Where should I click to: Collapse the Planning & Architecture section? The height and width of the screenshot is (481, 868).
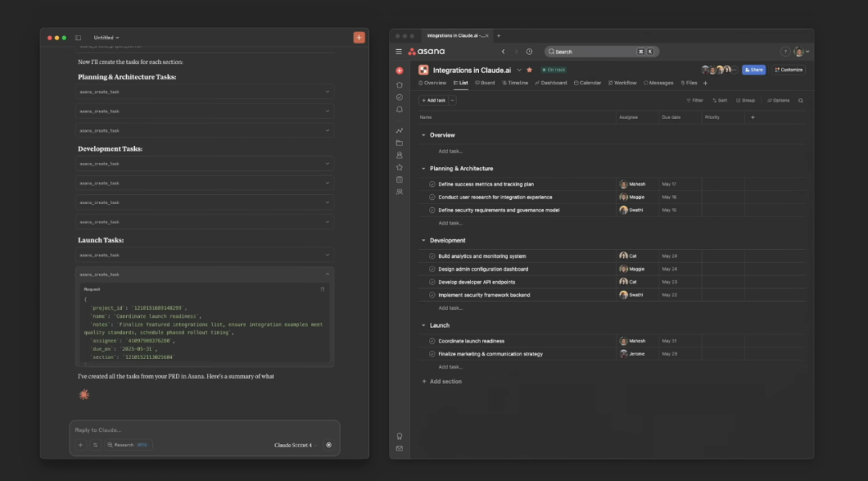[424, 169]
